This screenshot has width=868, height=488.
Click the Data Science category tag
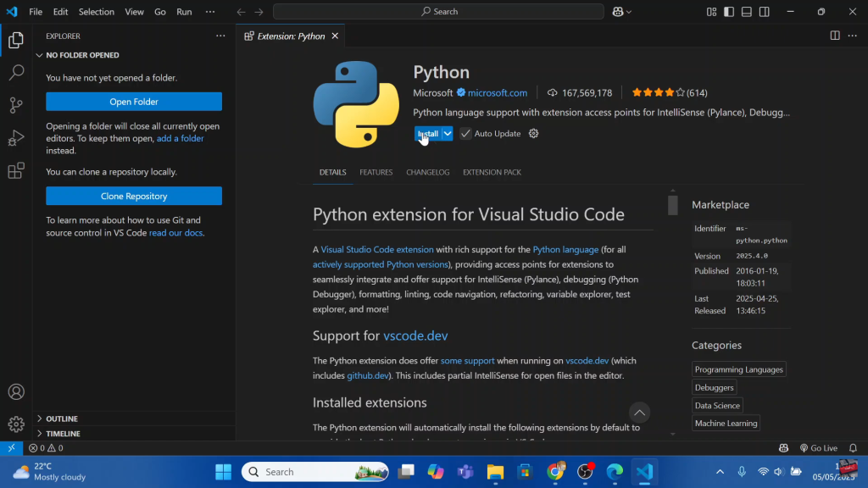point(717,405)
